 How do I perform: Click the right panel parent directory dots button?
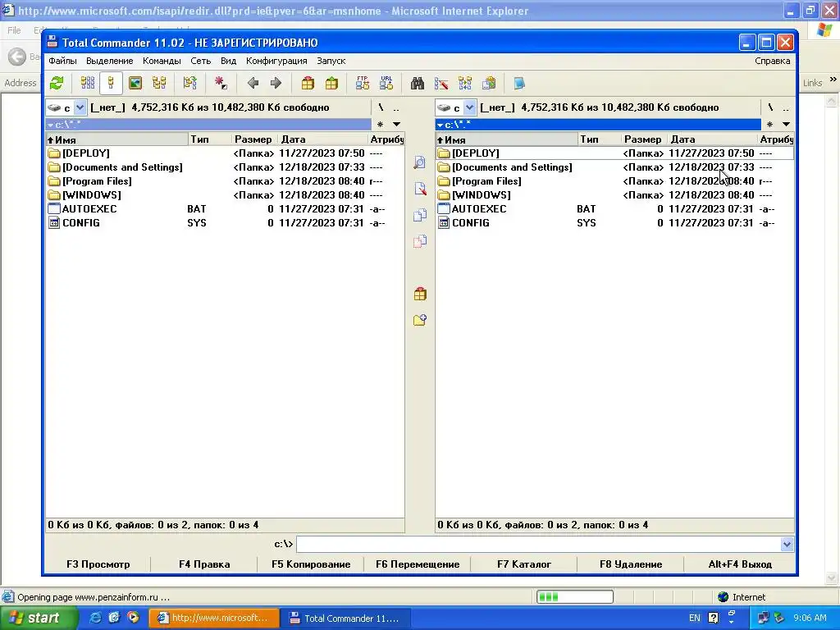coord(785,107)
